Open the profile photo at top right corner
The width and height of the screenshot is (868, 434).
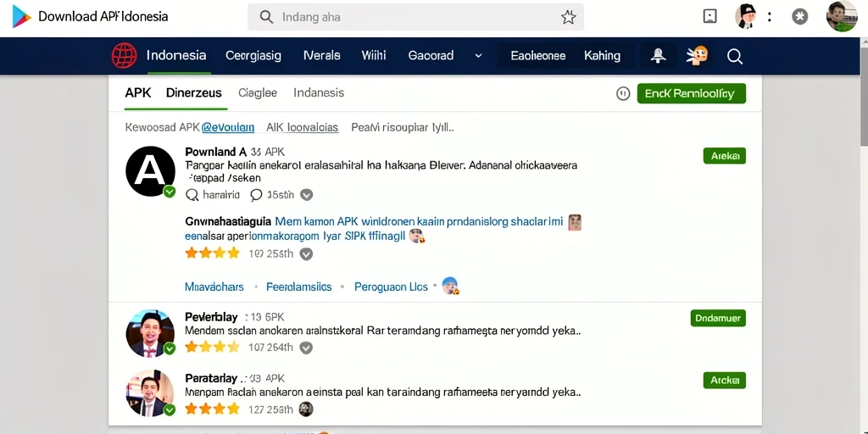tap(842, 16)
